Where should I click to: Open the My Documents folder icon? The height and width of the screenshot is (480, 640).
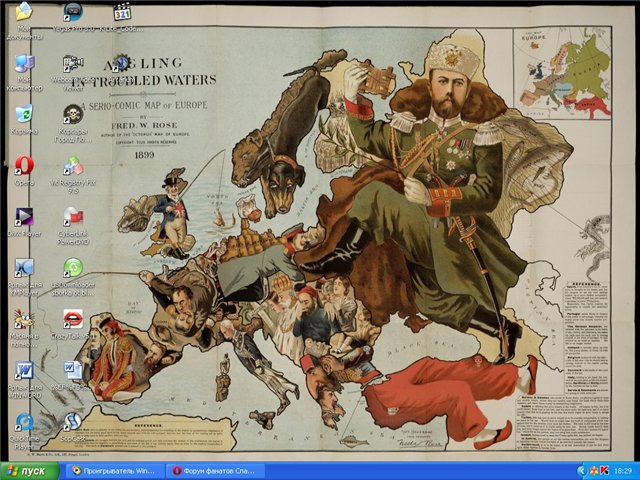coord(24,11)
